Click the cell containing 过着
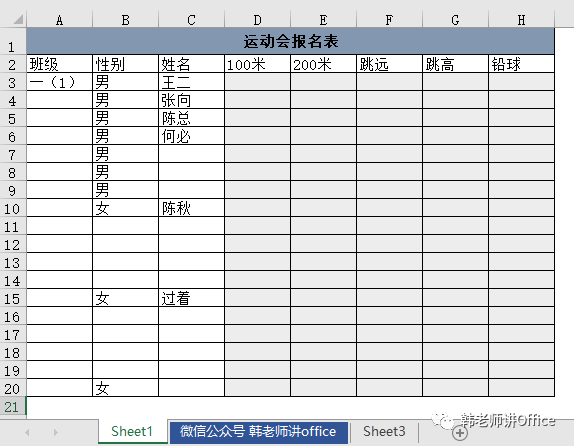 (x=191, y=298)
